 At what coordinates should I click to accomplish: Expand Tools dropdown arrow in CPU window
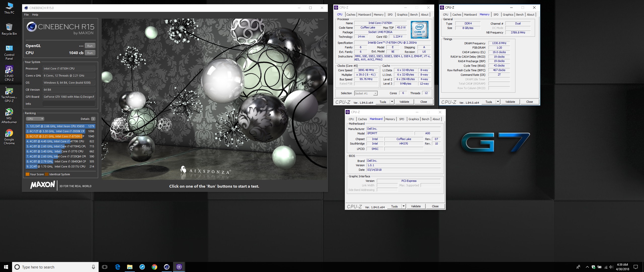coord(392,102)
